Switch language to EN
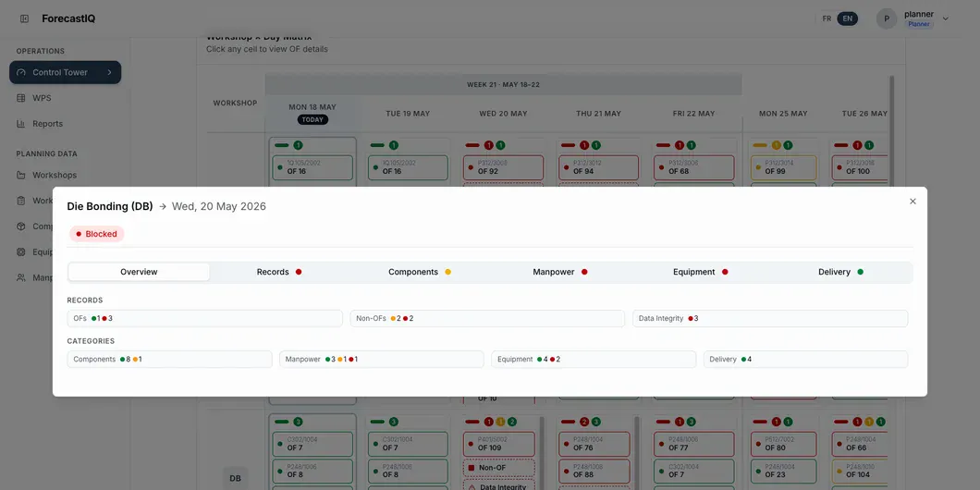The image size is (980, 490). pyautogui.click(x=848, y=18)
